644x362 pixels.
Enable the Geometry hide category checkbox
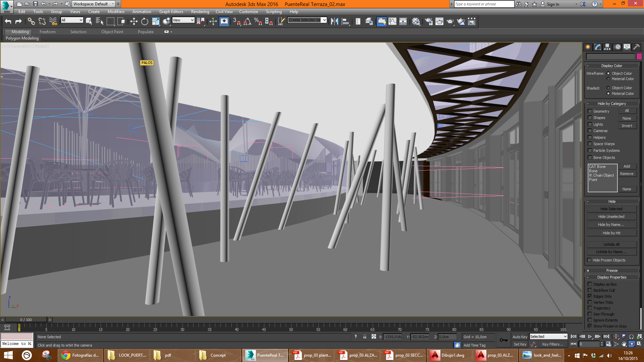(x=590, y=111)
